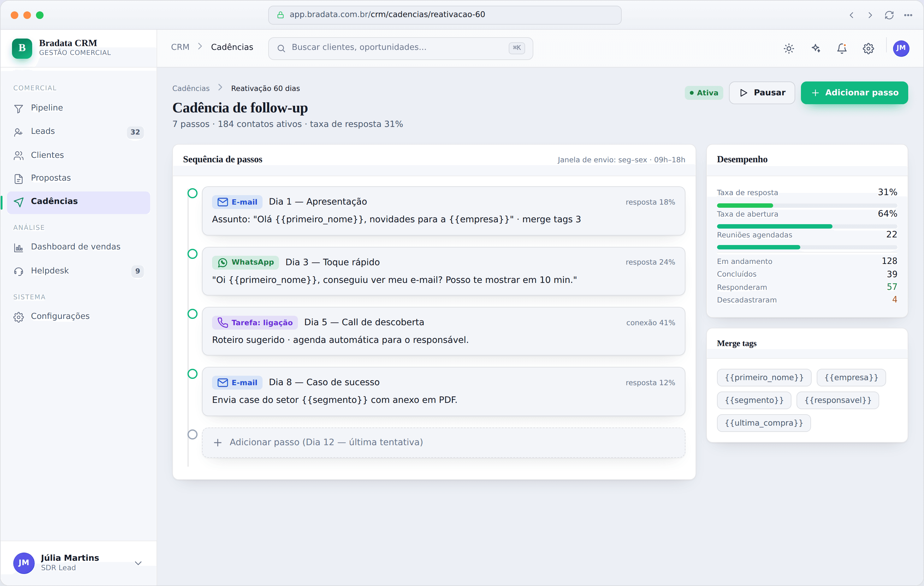Open the AI sparkles assistant icon
924x586 pixels.
click(x=816, y=48)
